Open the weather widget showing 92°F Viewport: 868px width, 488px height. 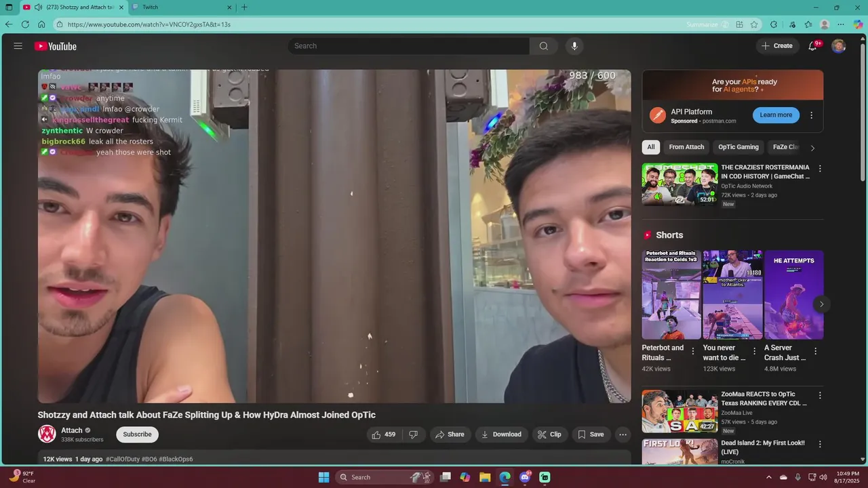[21, 477]
